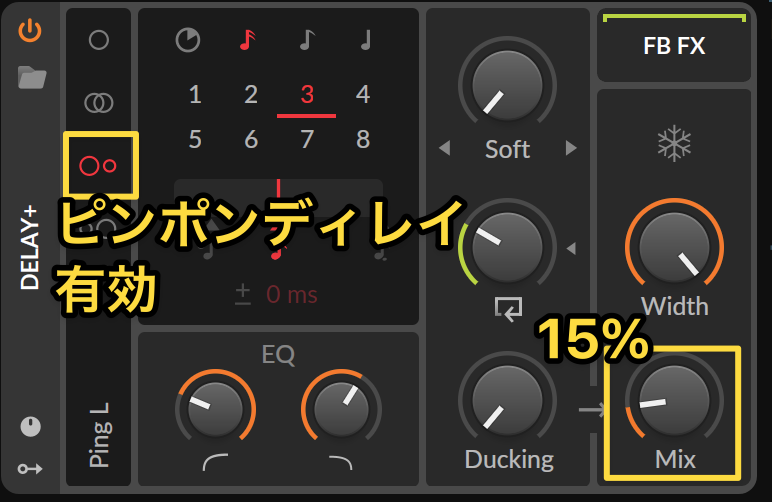Choose the quarter-note time unit icon
772x502 pixels.
click(x=365, y=40)
